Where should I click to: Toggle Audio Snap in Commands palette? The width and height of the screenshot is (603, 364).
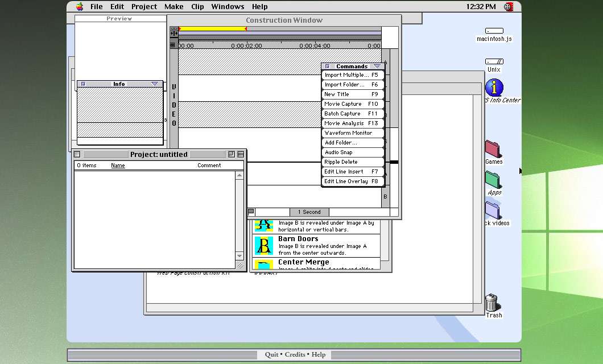[x=352, y=152]
